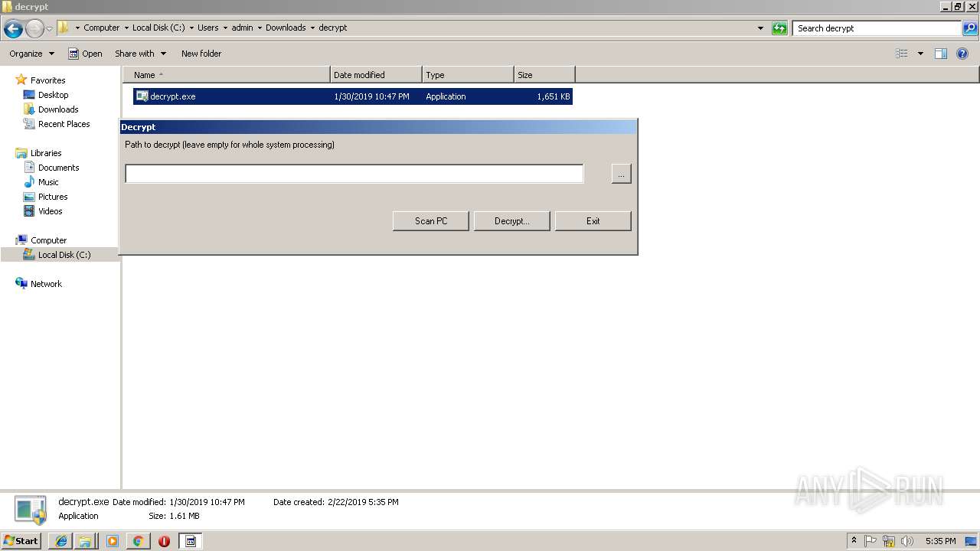Click the 5:35 PM taskbar clock
Viewport: 980px width, 551px height.
(x=940, y=541)
